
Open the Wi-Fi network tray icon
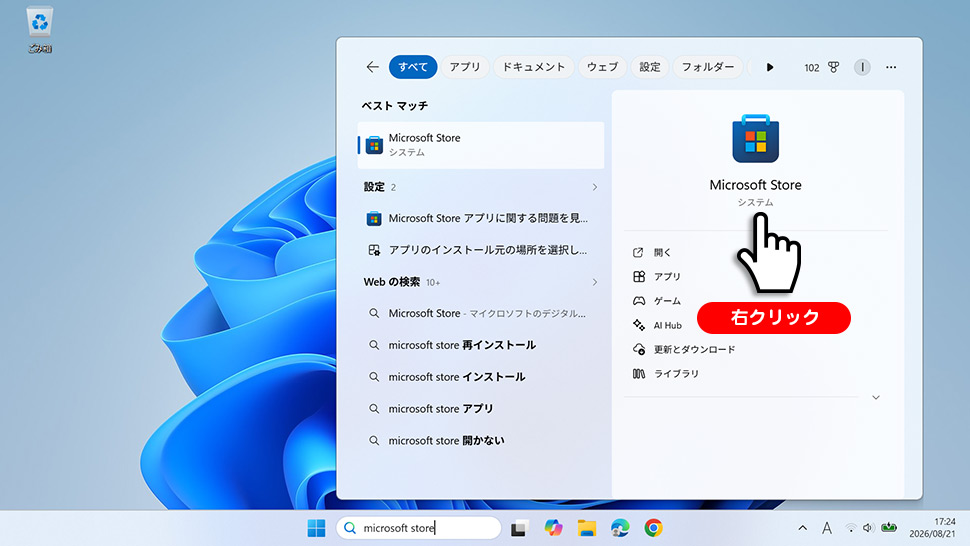tap(851, 528)
